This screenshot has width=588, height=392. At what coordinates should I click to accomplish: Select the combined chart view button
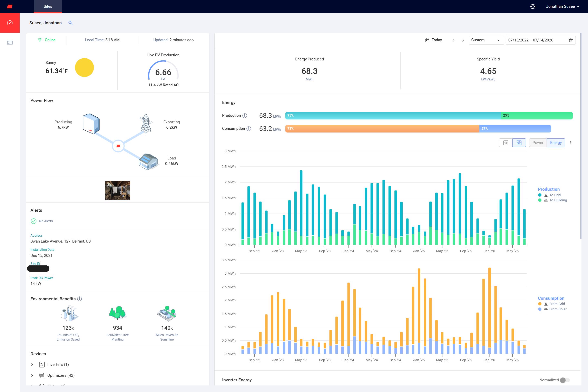click(506, 143)
